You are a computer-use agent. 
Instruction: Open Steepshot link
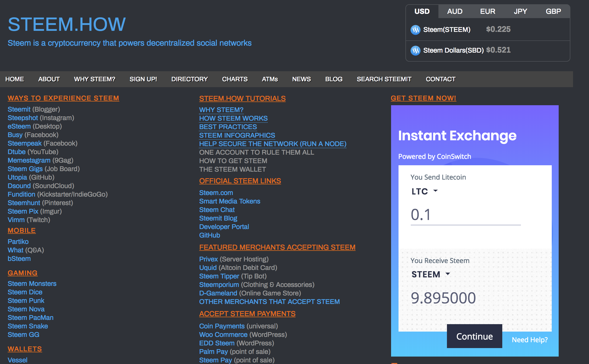[23, 118]
